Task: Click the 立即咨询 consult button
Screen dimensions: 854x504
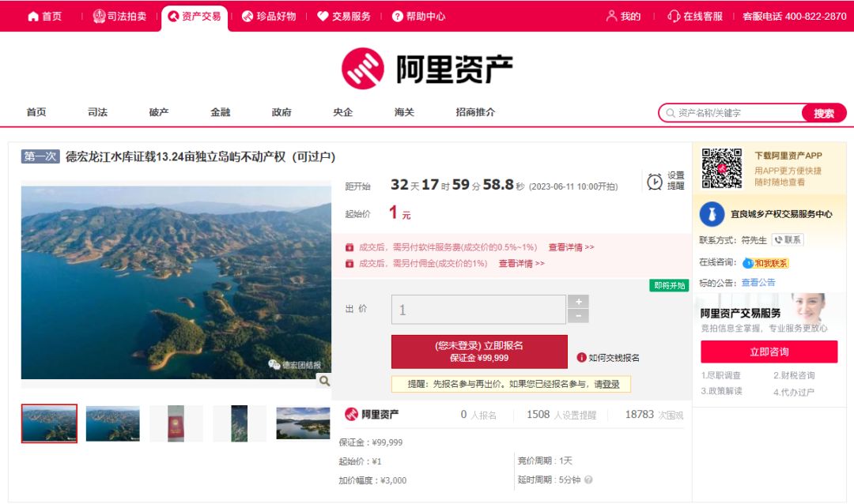Action: tap(769, 352)
